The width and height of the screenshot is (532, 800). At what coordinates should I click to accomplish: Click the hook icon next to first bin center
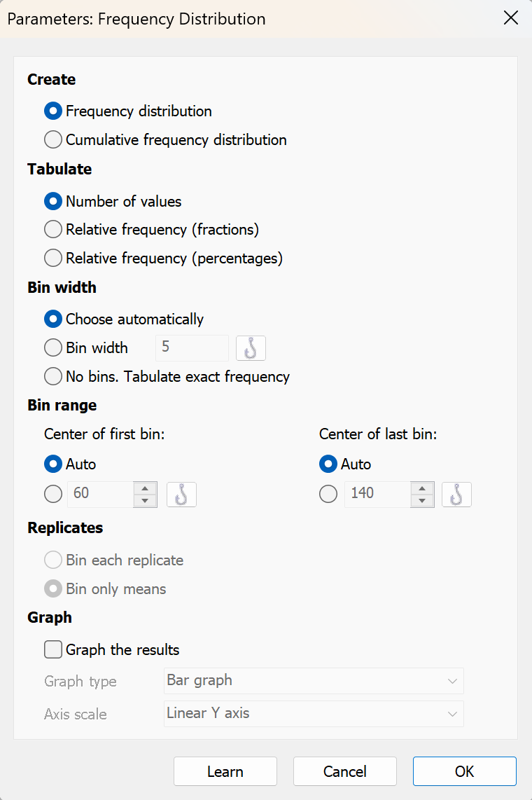[181, 494]
